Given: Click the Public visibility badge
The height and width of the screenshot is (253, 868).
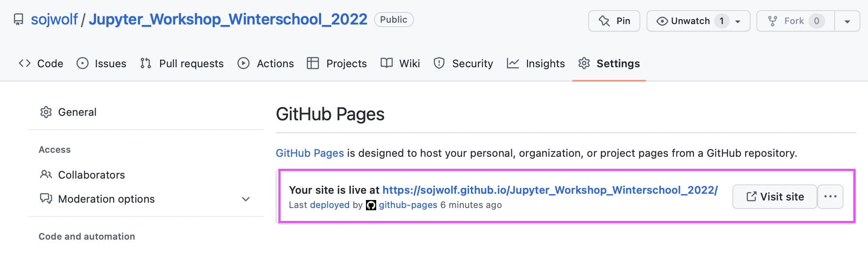Looking at the screenshot, I should click(394, 20).
